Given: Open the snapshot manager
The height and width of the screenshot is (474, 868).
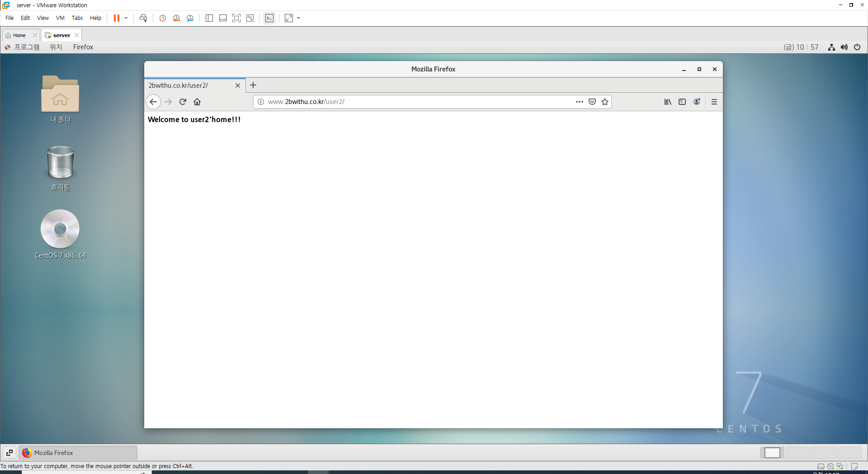Looking at the screenshot, I should [190, 18].
